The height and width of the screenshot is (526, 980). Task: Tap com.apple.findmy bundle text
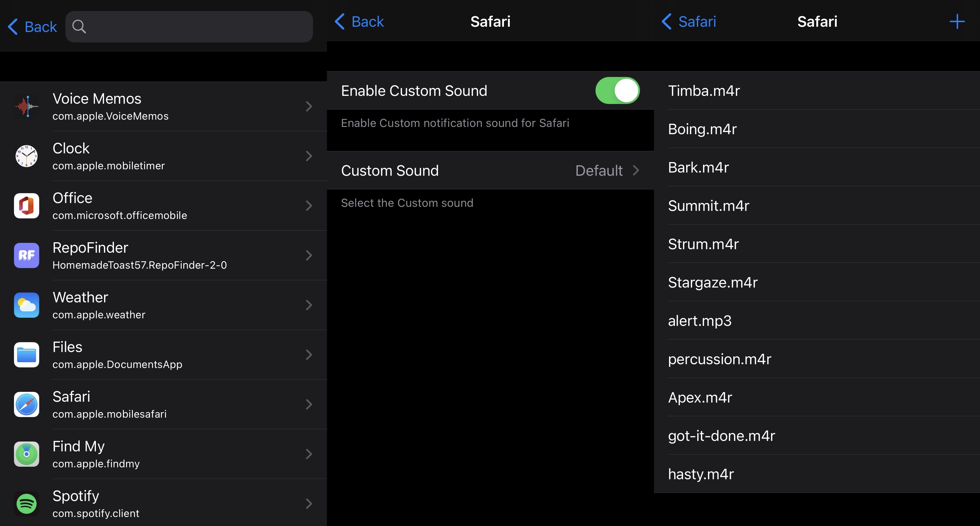point(96,464)
